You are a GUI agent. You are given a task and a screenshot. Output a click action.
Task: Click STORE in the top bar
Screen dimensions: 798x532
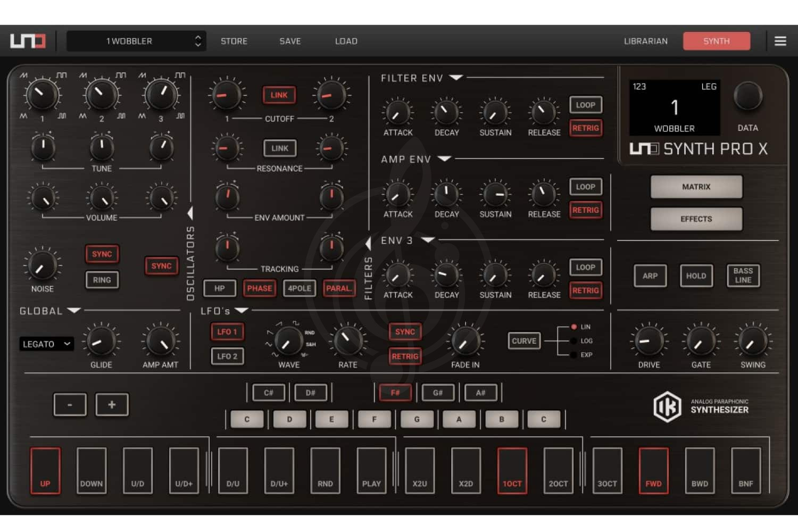(x=234, y=41)
